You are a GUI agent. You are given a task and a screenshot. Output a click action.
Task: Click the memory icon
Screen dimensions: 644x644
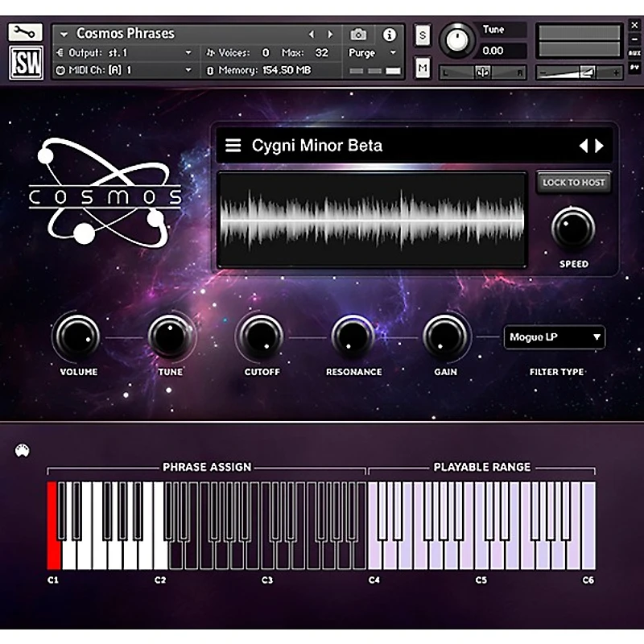tap(210, 71)
